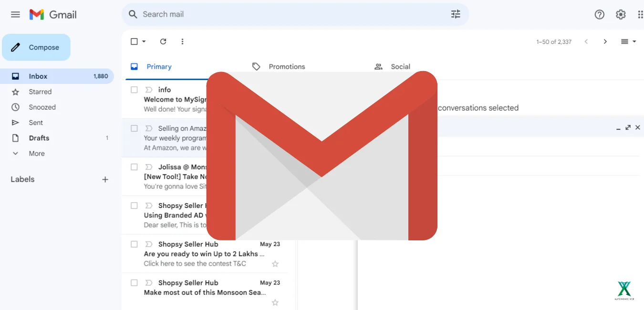This screenshot has height=310, width=644.
Task: Open 'Are you ready to win Up to 2 Lakhs' email
Action: 205,254
